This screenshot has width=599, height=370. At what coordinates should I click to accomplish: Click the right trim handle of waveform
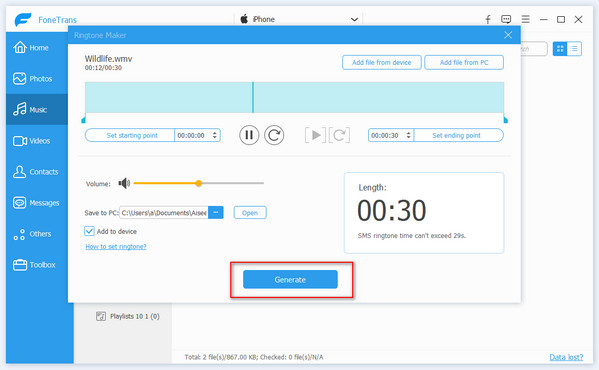(x=505, y=120)
